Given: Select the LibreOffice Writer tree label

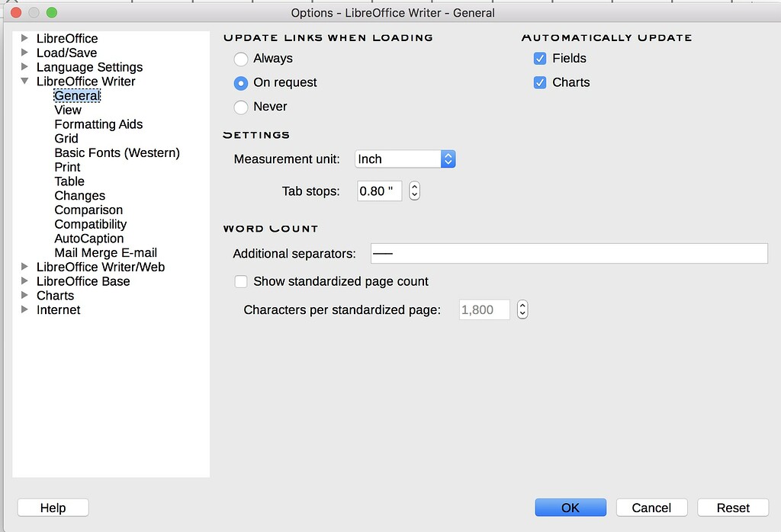Looking at the screenshot, I should pos(85,81).
